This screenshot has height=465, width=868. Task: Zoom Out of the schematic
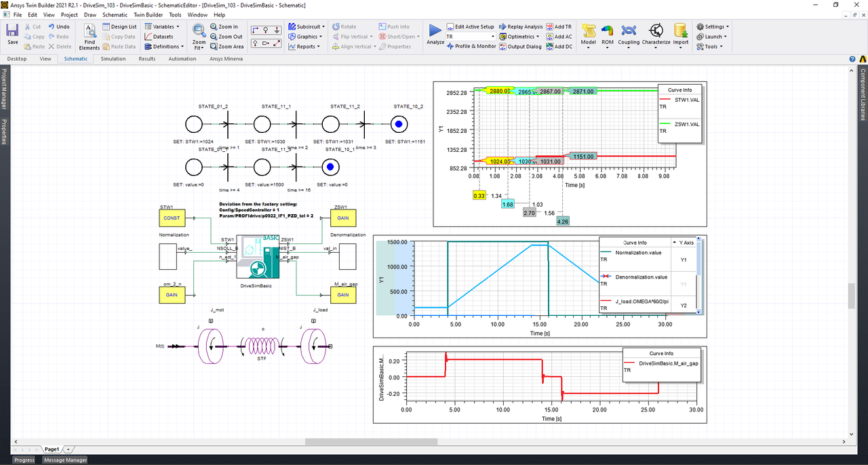(225, 37)
